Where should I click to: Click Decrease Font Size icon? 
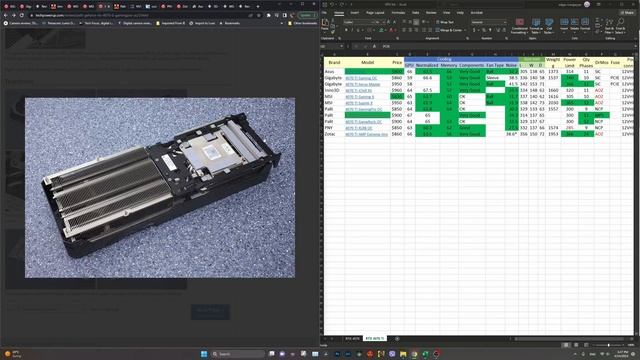point(394,22)
